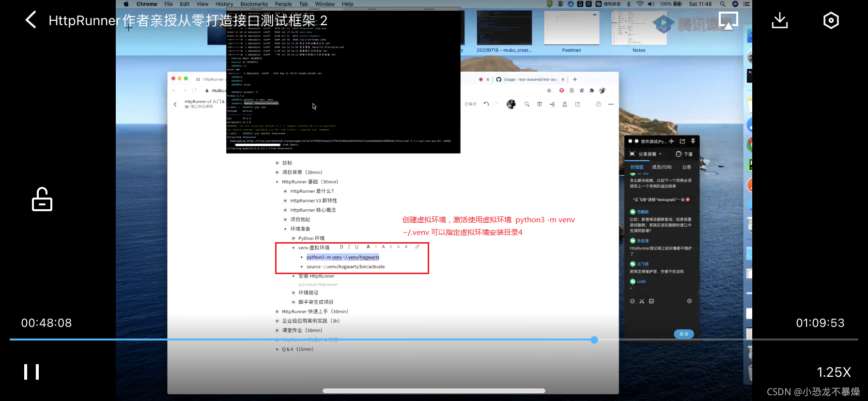
Task: Click the Apple logo menu
Action: tap(126, 4)
